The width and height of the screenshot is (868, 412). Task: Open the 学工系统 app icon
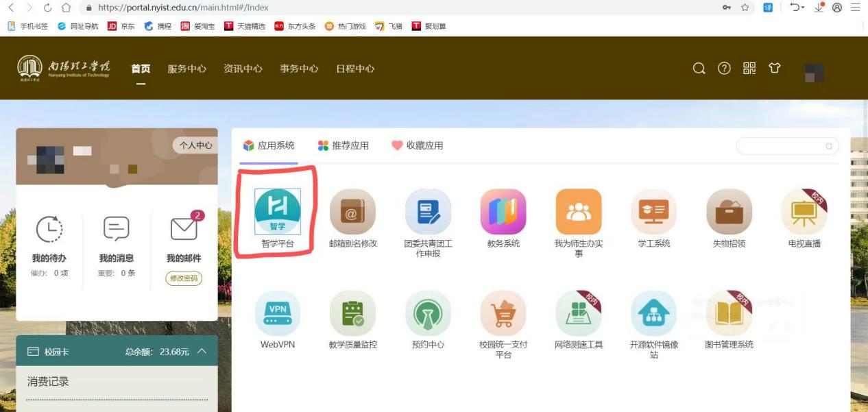[x=653, y=212]
